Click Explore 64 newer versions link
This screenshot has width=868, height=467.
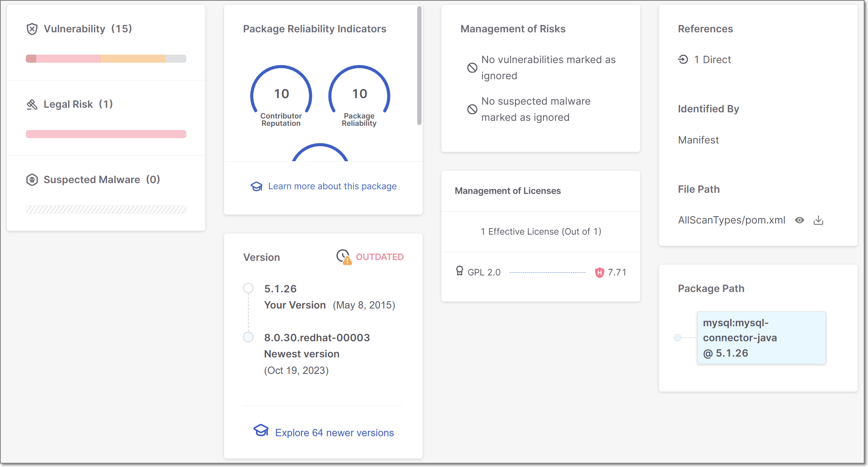point(334,433)
